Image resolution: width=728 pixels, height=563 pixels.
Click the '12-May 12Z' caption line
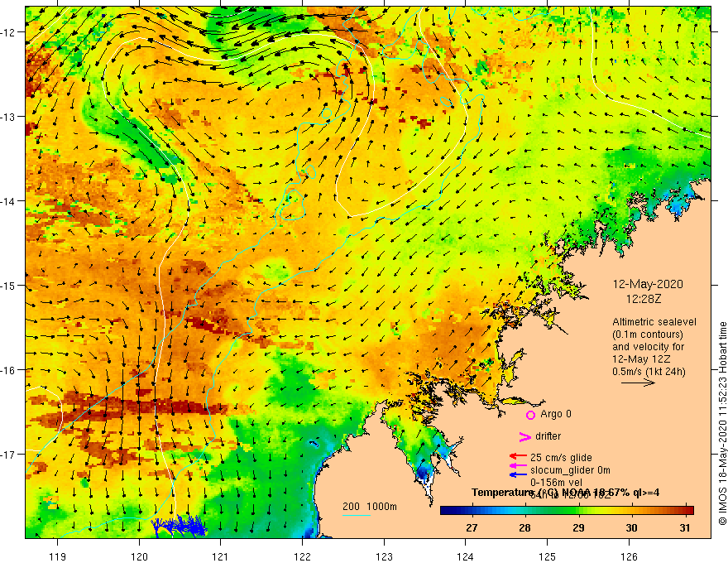coord(640,359)
